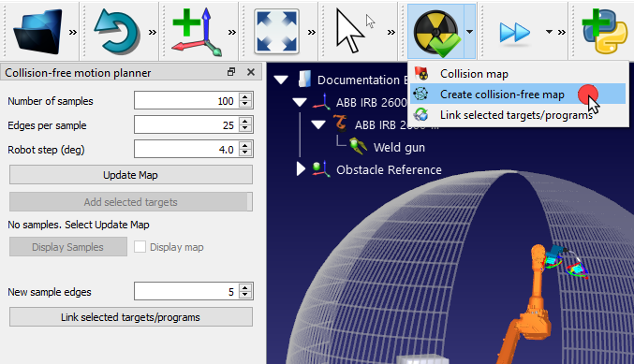
Task: Increase Number of samples with up arrow
Action: pos(245,96)
